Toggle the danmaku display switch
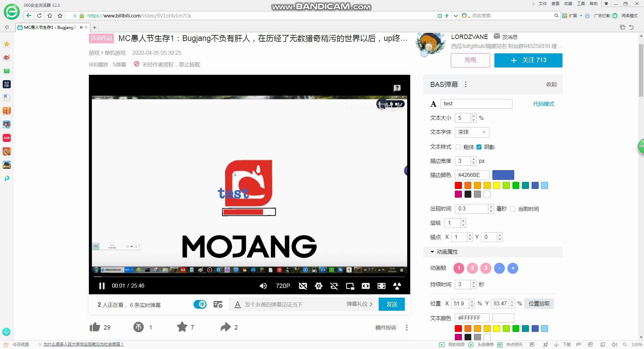Image resolution: width=644 pixels, height=349 pixels. 200,304
